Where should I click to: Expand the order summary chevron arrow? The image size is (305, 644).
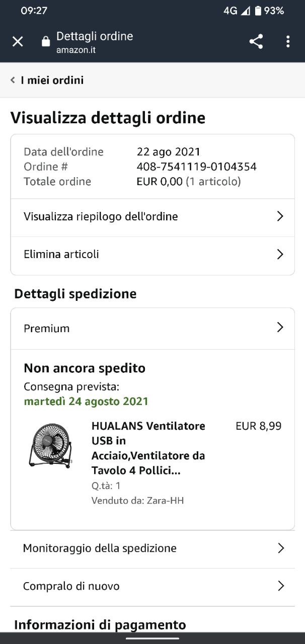[280, 216]
